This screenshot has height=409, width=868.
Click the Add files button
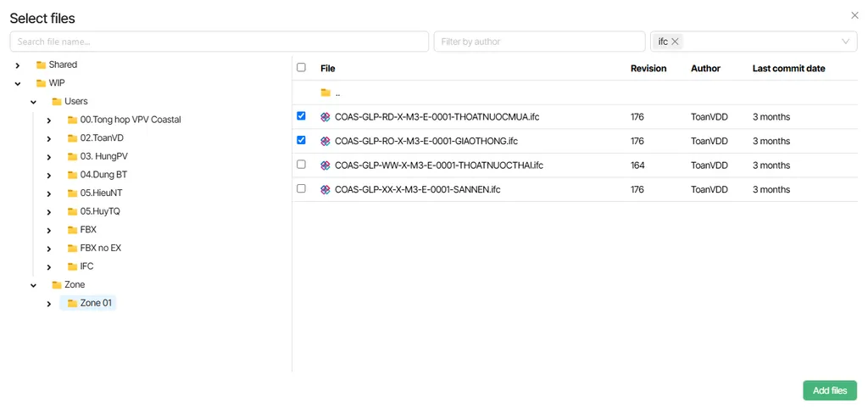click(x=830, y=390)
